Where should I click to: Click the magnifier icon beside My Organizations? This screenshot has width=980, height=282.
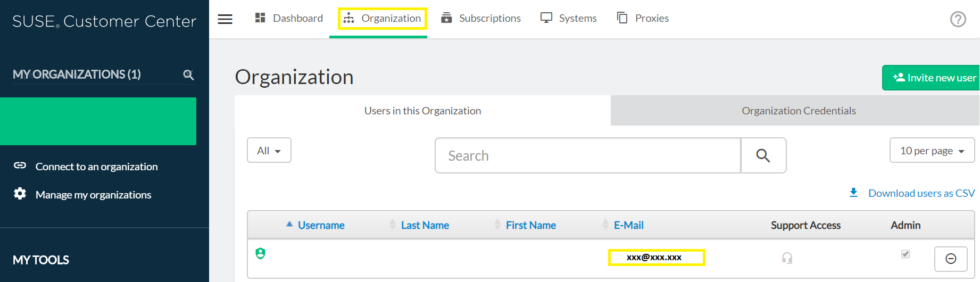pos(188,74)
